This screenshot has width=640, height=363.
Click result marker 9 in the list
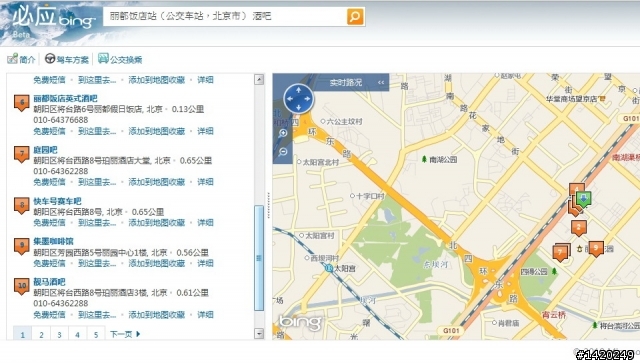[22, 246]
